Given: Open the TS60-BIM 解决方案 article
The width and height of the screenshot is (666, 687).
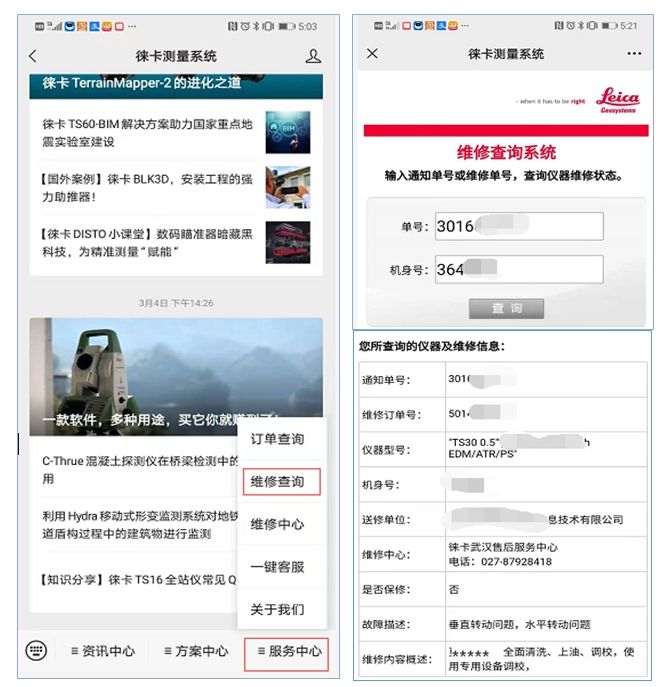Looking at the screenshot, I should [x=147, y=133].
